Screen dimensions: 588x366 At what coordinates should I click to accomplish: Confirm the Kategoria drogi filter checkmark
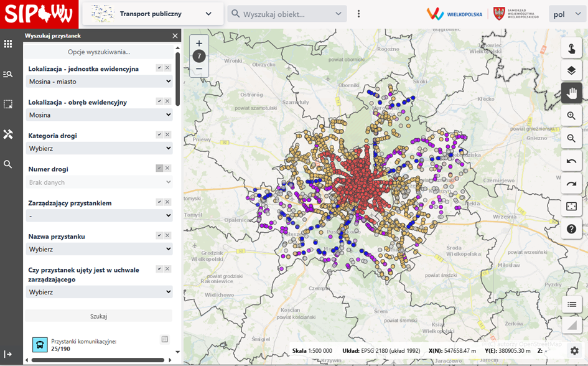point(159,134)
